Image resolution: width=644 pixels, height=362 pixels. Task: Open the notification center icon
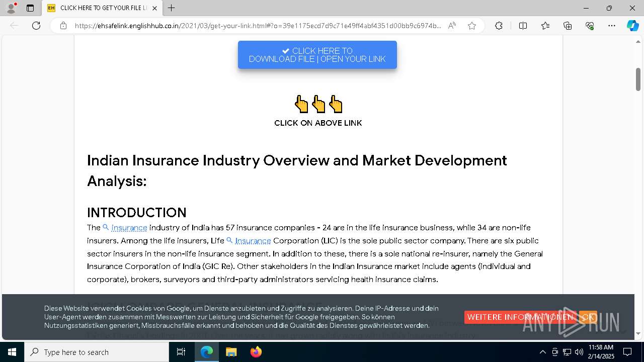pos(627,352)
